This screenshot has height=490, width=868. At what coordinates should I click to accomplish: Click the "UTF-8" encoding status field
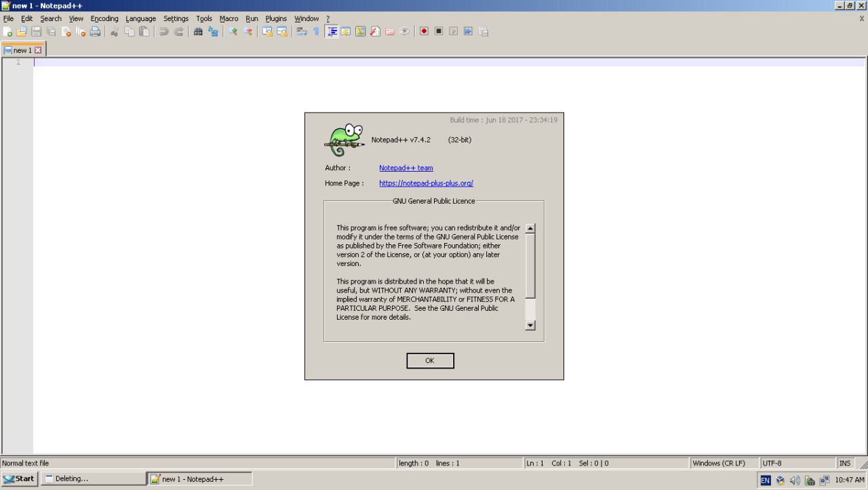tap(797, 464)
